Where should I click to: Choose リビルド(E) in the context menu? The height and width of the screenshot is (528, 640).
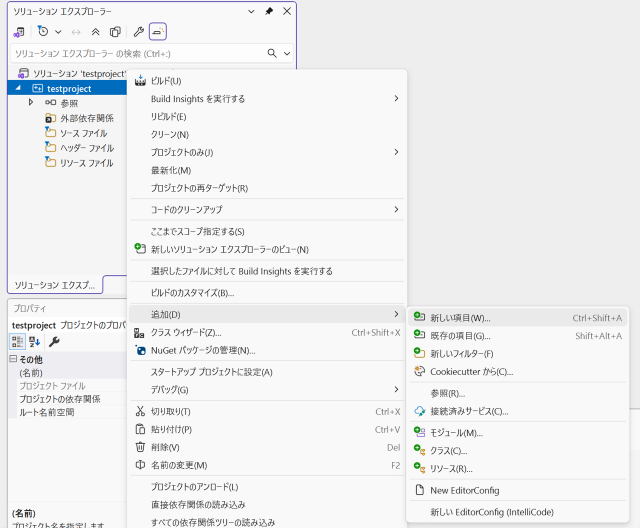(169, 117)
